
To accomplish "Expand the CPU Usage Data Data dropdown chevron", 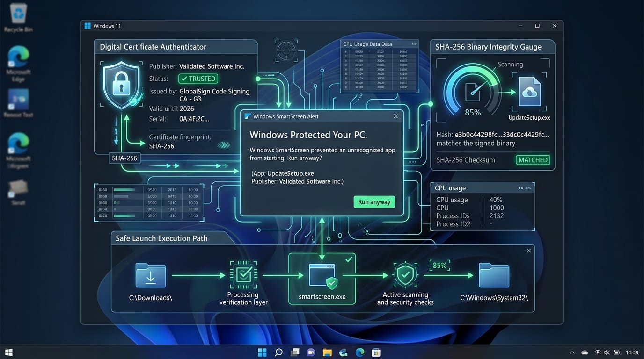I will [414, 44].
